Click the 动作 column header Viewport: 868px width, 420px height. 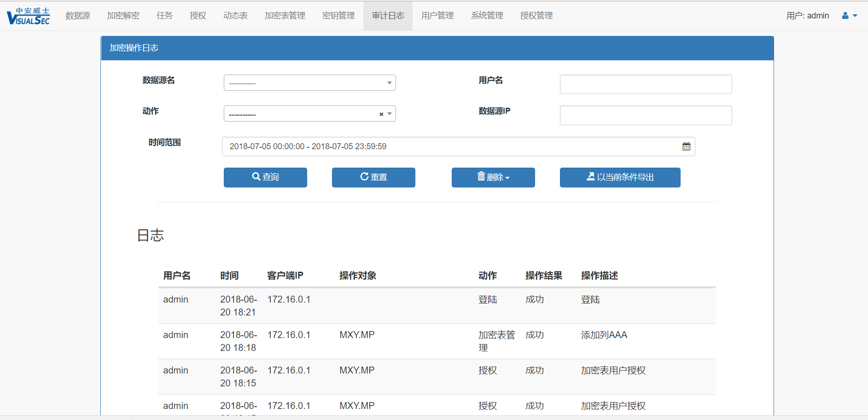pyautogui.click(x=488, y=275)
